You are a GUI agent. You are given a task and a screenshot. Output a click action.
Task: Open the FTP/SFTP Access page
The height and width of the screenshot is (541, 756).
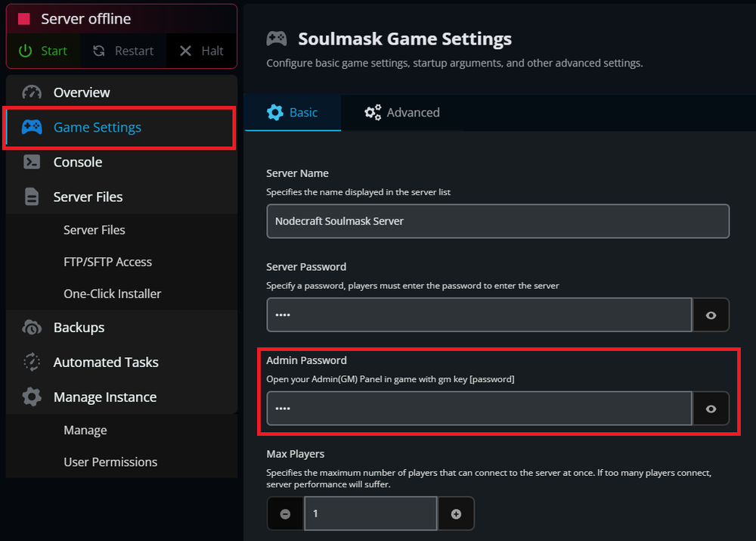[x=107, y=262]
